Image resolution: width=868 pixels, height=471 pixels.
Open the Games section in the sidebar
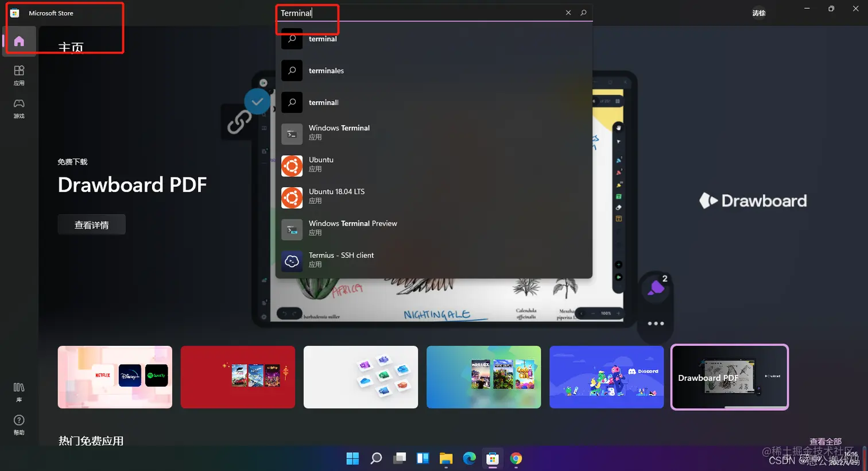click(x=19, y=108)
